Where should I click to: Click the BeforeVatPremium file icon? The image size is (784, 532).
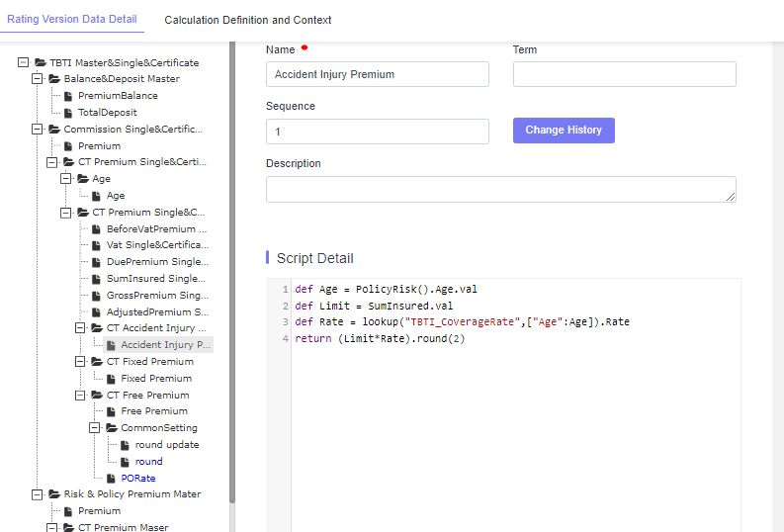coord(97,229)
